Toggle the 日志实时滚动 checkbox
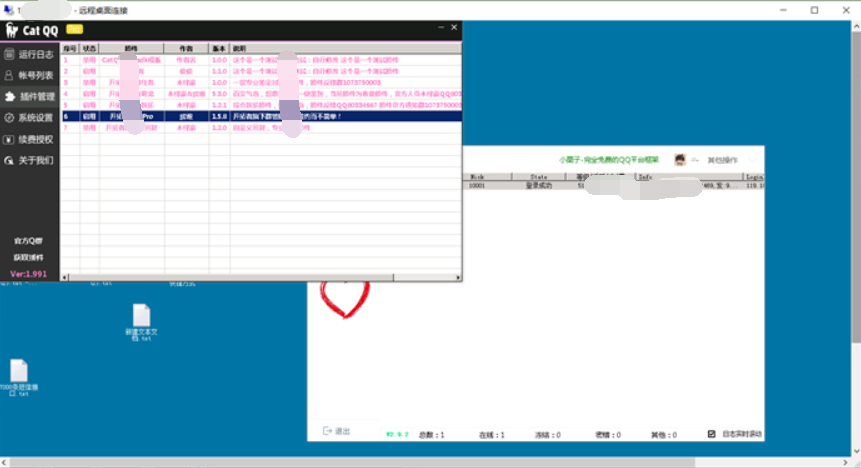The image size is (861, 468). (712, 433)
